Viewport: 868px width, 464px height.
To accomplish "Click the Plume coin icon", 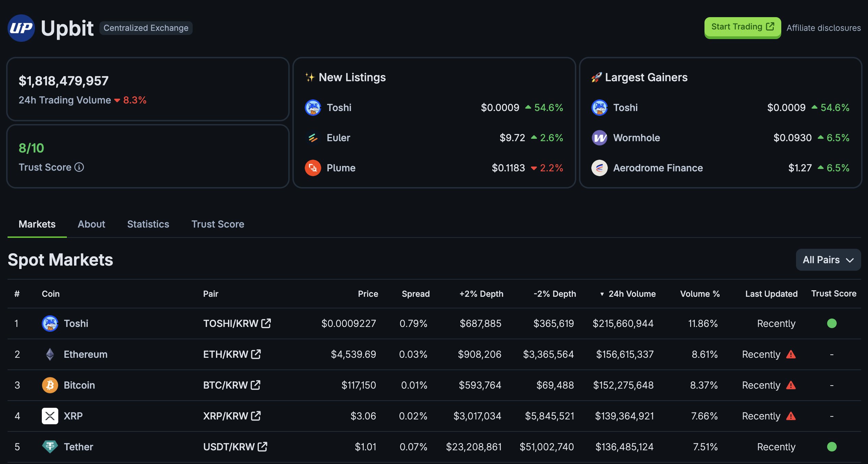I will click(x=313, y=168).
